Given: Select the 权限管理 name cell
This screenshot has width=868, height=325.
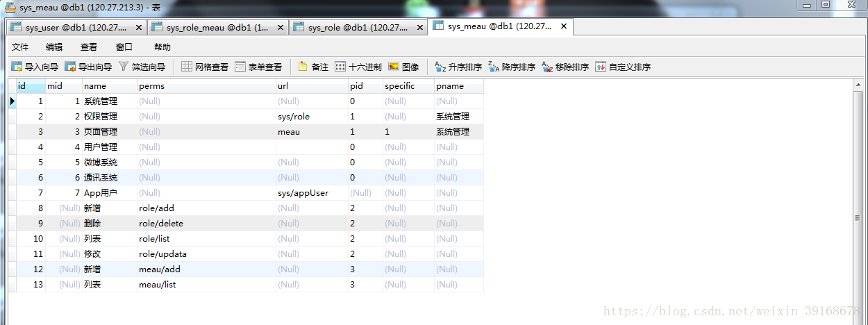Looking at the screenshot, I should tap(110, 117).
